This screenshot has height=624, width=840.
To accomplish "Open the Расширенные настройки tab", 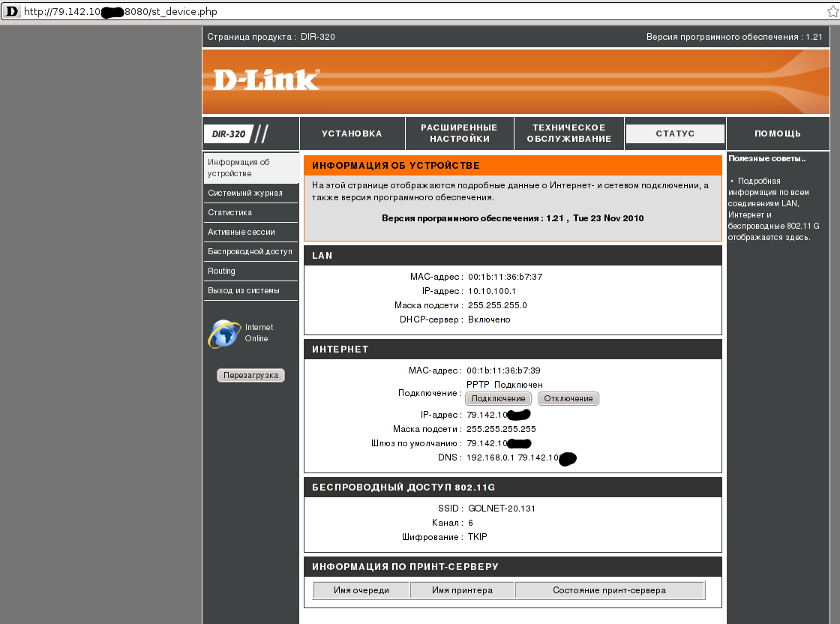I will [459, 133].
